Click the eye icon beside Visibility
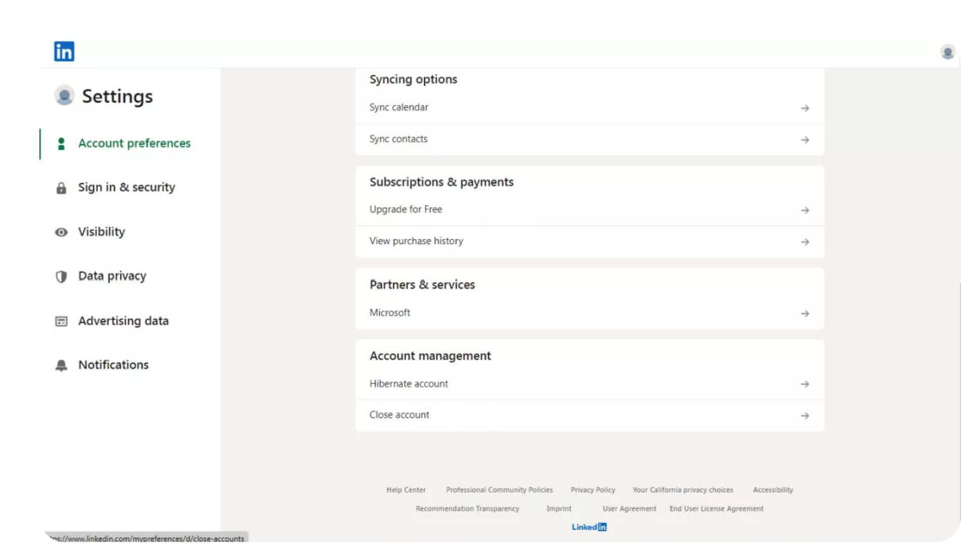 [61, 233]
